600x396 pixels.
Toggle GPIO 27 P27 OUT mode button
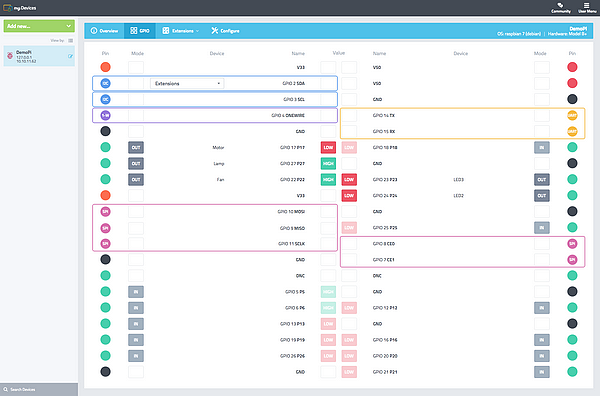136,163
